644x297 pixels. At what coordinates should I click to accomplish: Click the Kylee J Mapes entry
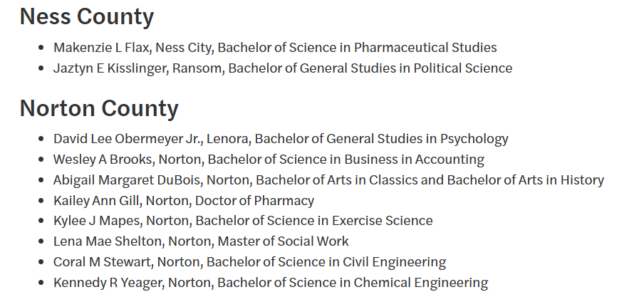243,221
